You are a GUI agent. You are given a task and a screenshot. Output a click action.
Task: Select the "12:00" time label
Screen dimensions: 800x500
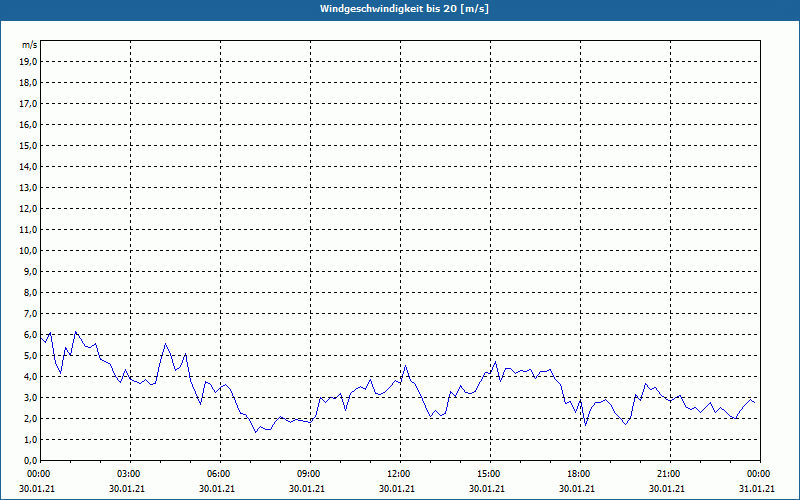click(400, 474)
